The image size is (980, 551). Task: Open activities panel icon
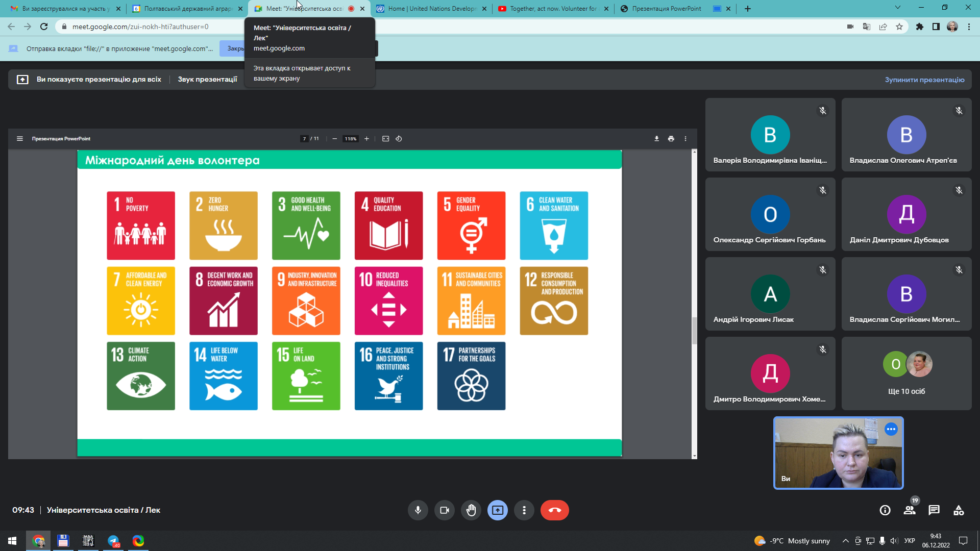[959, 510]
